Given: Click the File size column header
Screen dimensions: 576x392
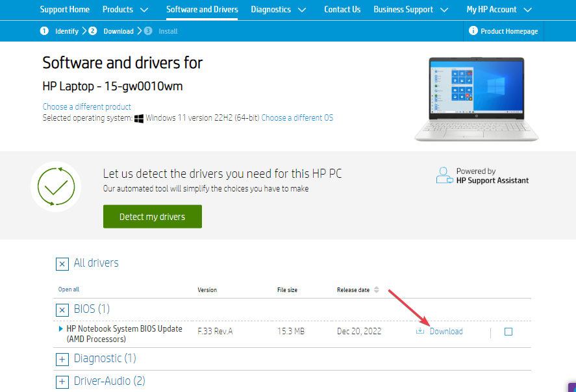Looking at the screenshot, I should coord(287,290).
